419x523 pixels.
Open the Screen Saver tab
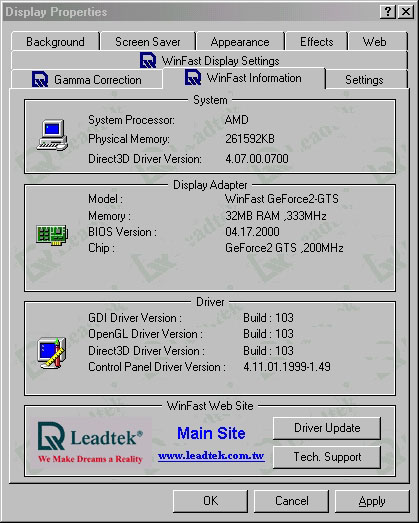tap(148, 42)
